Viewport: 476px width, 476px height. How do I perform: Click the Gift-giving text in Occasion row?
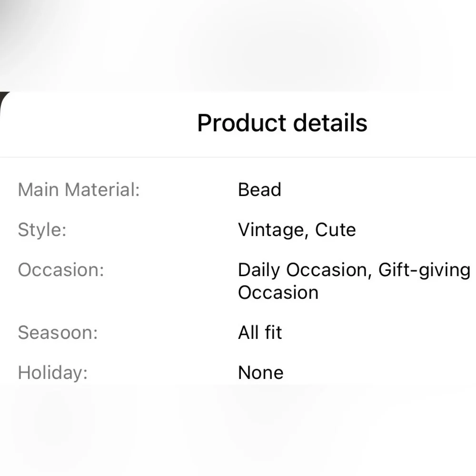(425, 270)
